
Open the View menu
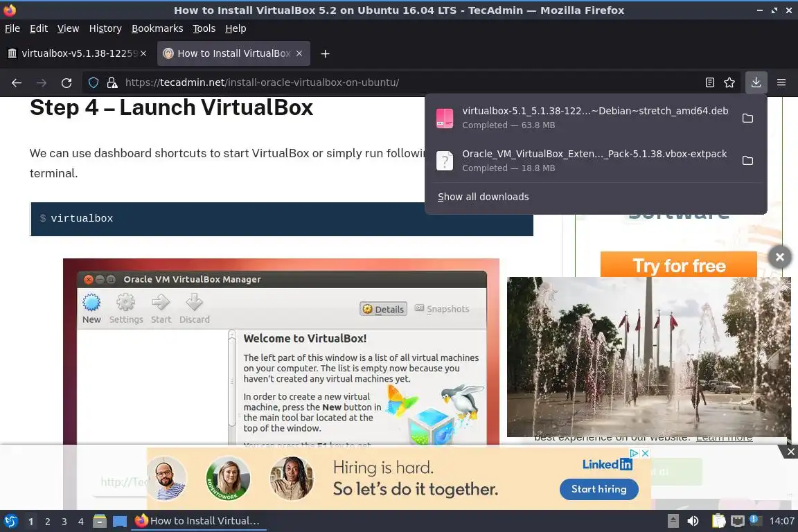coord(68,28)
